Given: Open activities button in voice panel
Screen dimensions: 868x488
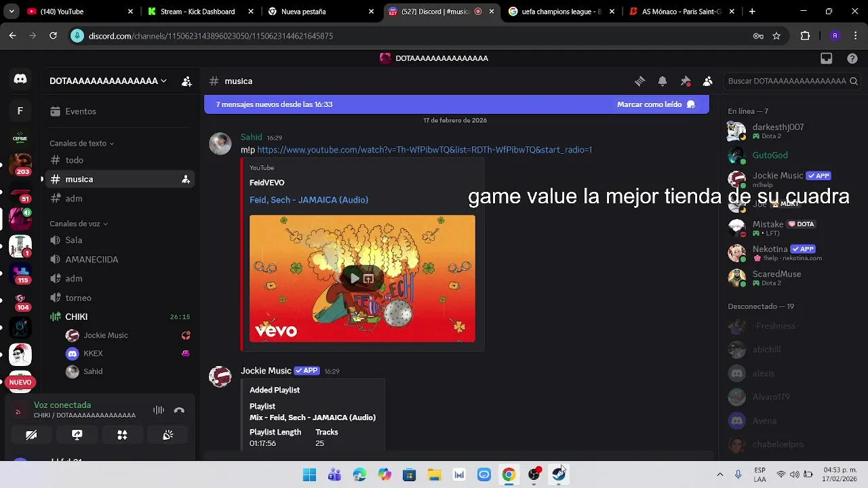Looking at the screenshot, I should (x=122, y=435).
